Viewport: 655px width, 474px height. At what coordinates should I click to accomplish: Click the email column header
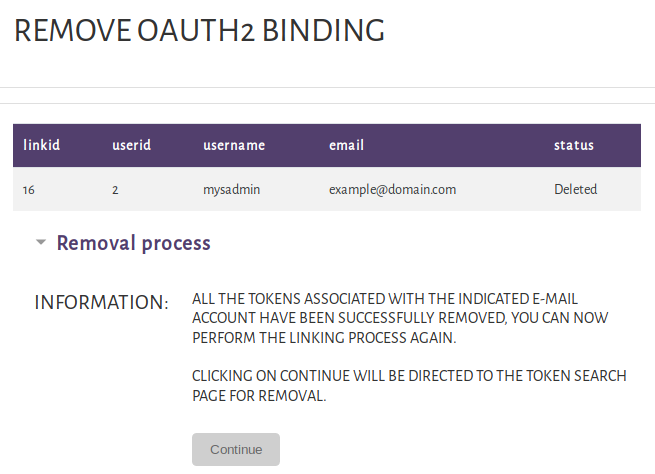(x=346, y=145)
